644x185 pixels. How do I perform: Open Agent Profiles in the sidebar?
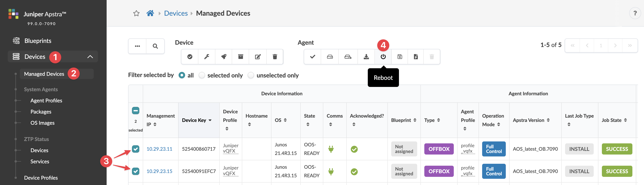point(46,100)
